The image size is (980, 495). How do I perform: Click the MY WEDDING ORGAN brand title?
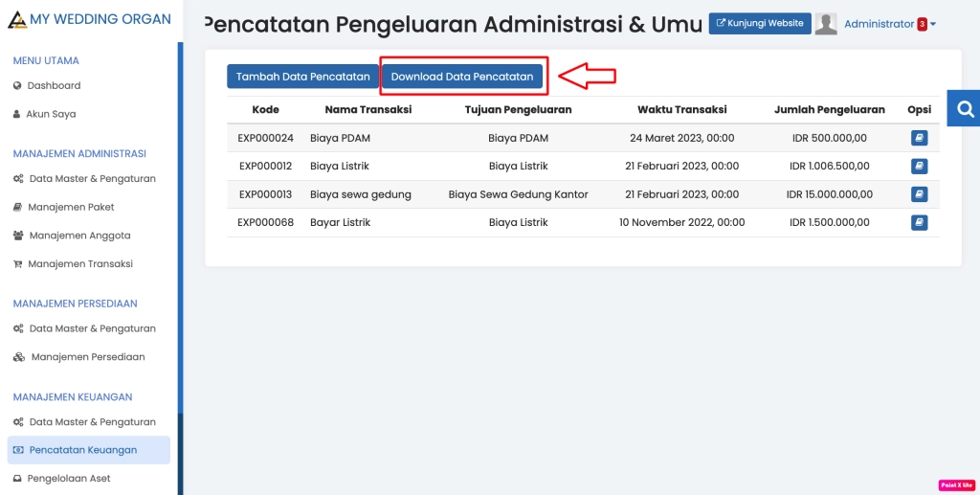(x=100, y=19)
